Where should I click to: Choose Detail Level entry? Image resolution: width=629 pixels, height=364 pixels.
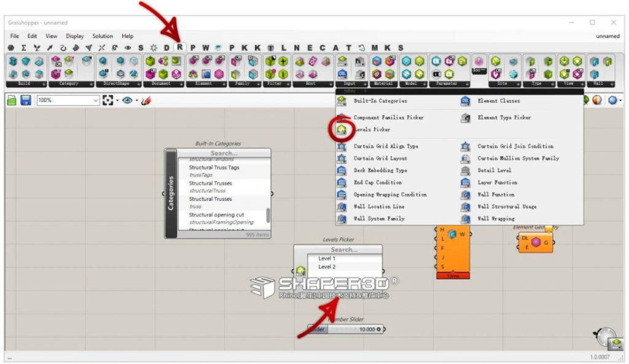494,171
